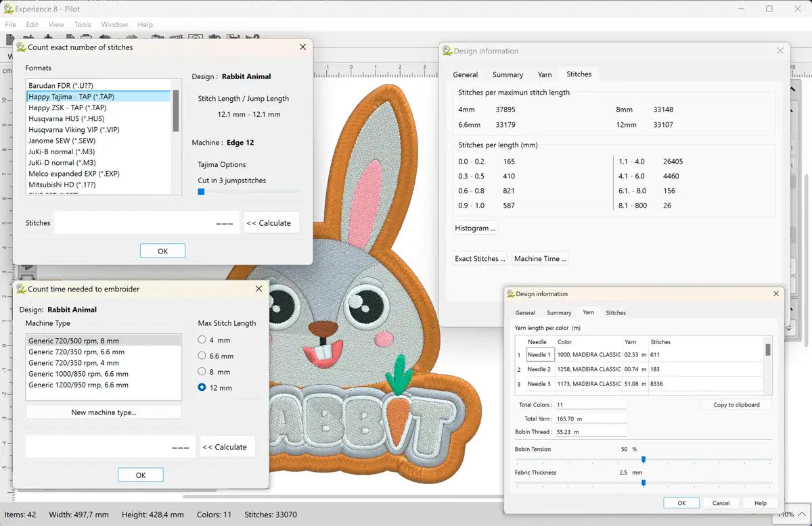Click the Needle 3 button
The height and width of the screenshot is (526, 812).
539,384
